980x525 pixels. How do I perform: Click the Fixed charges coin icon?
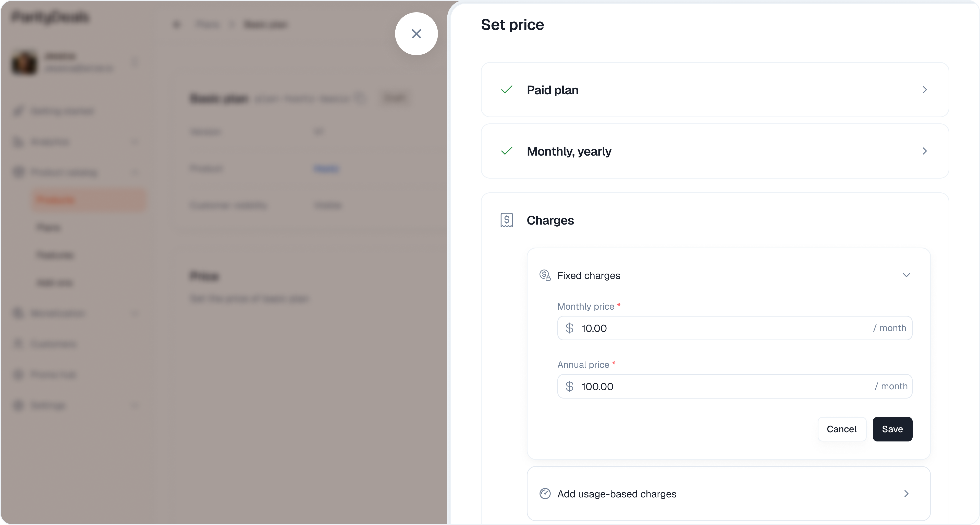[x=545, y=275]
